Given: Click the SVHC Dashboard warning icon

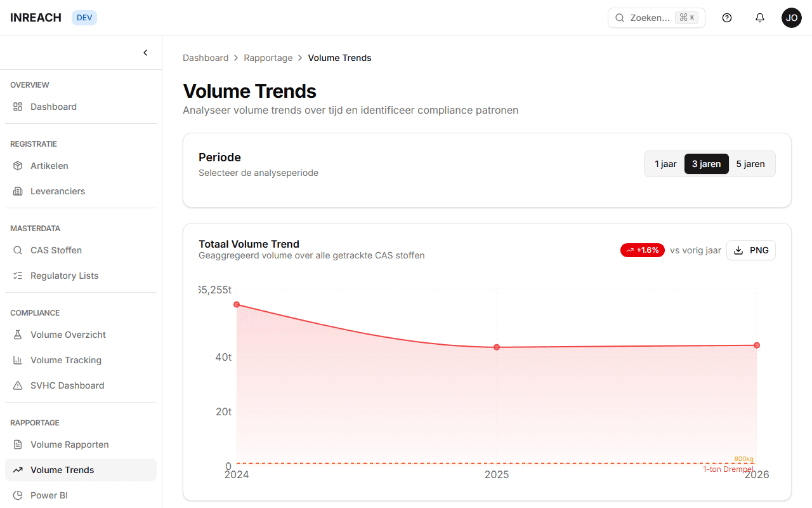Looking at the screenshot, I should tap(18, 385).
